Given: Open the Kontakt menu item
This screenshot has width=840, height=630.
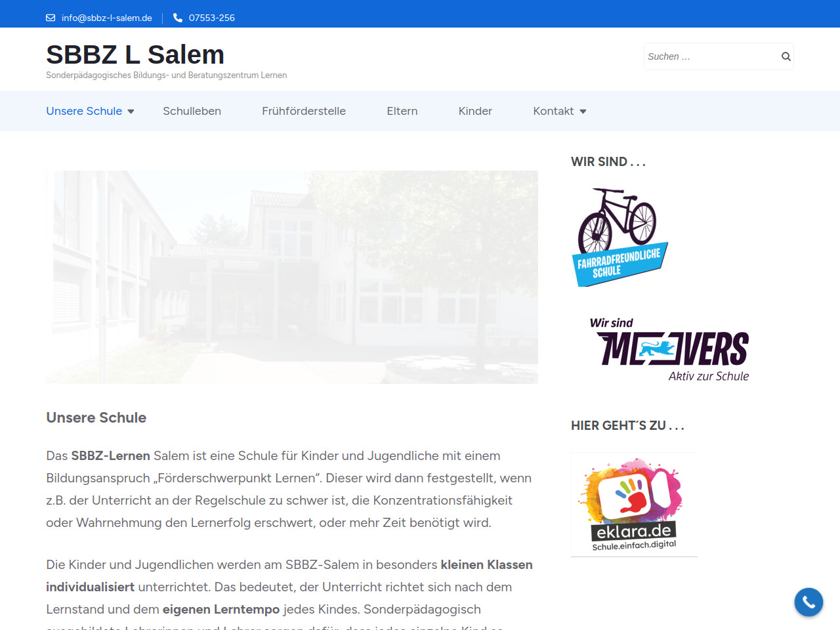Looking at the screenshot, I should pos(553,111).
